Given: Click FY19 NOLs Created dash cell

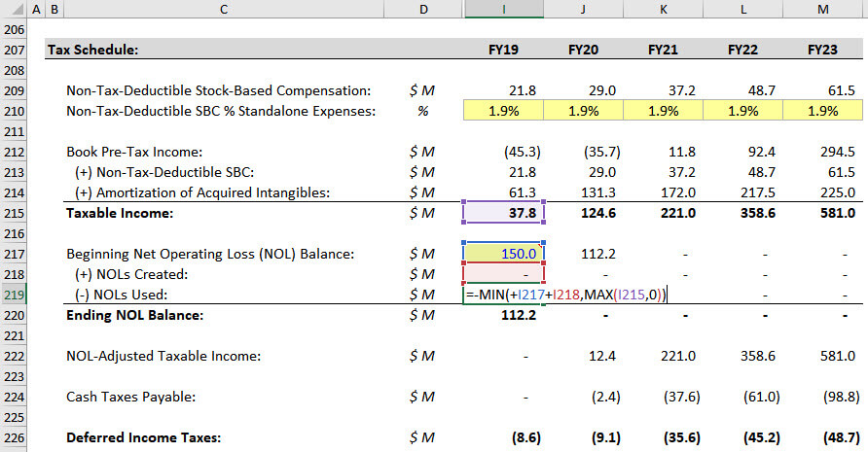Looking at the screenshot, I should pos(504,274).
